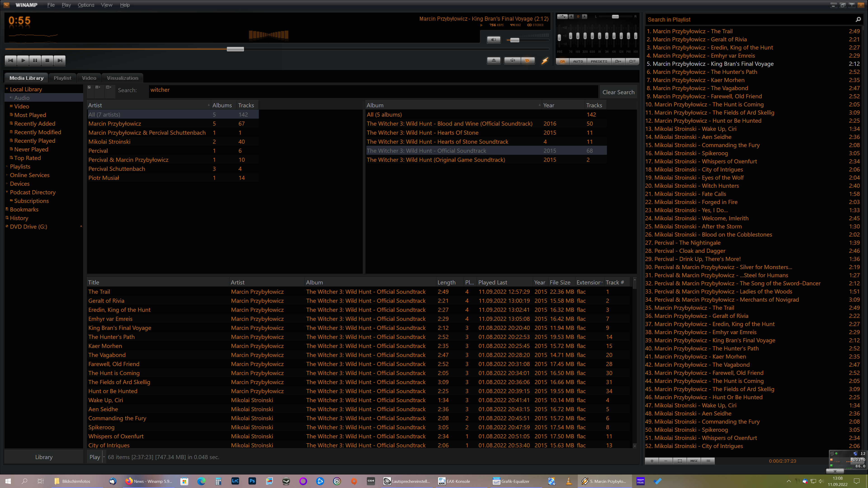Screen dimensions: 868x488
Task: Select Recently Played in the library sidebar
Action: [35, 141]
